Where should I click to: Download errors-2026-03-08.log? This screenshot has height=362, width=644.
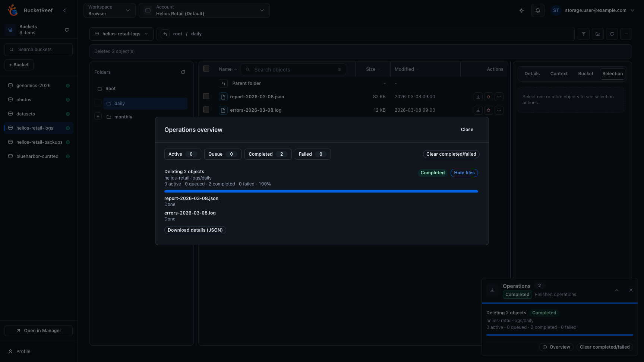point(478,110)
